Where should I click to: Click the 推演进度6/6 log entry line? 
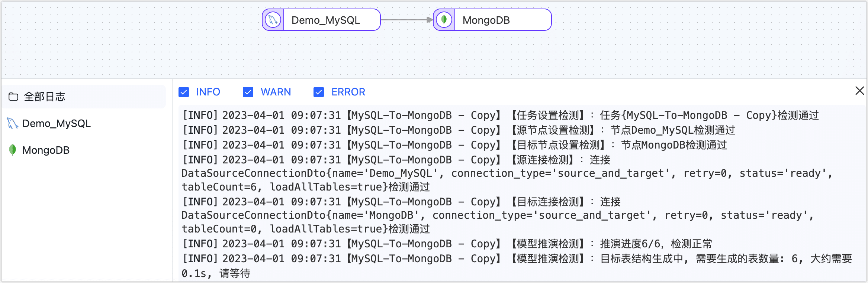pyautogui.click(x=447, y=244)
